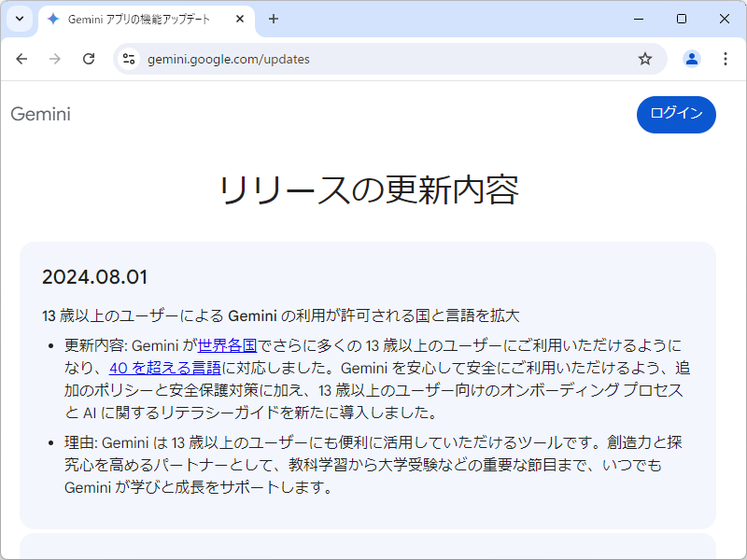Click the Gemini logo in the header
This screenshot has height=560, width=747.
[x=39, y=115]
